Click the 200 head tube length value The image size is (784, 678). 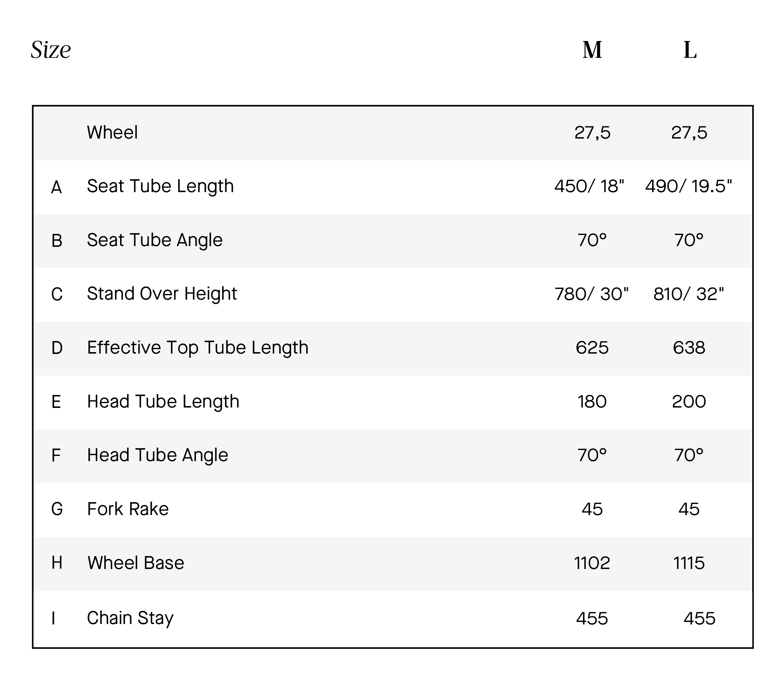(x=689, y=401)
